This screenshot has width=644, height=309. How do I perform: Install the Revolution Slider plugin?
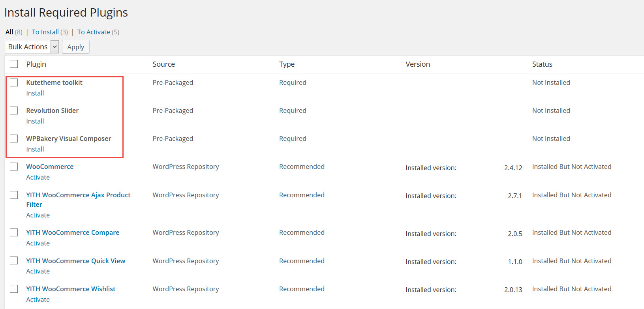tap(35, 121)
